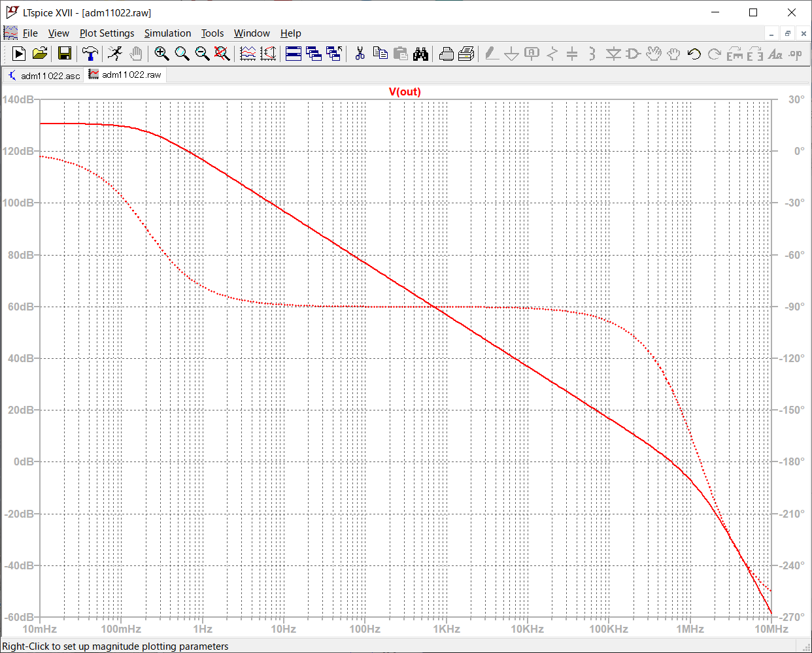Image resolution: width=812 pixels, height=653 pixels.
Task: Open the Control Panel hammer icon
Action: pos(90,54)
